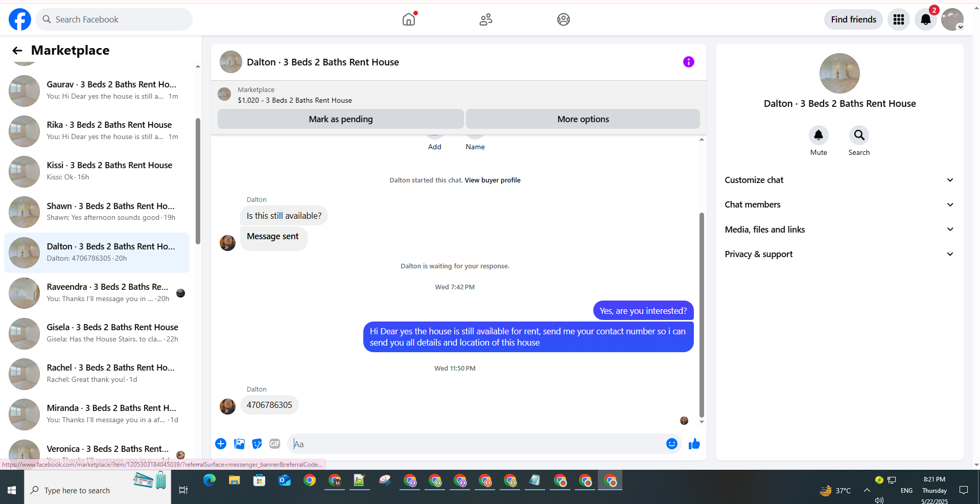Viewport: 980px width, 504px height.
Task: Expand the Chat members section
Action: point(839,204)
